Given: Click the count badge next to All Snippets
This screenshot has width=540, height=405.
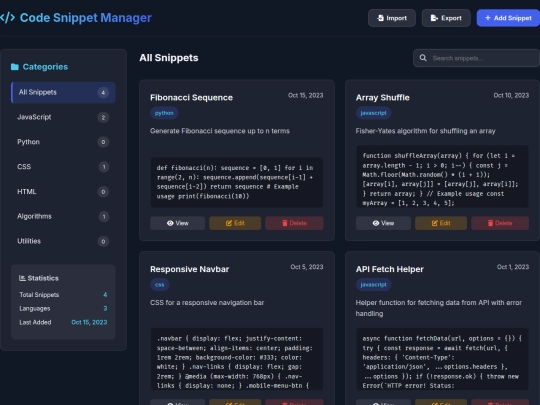Looking at the screenshot, I should pos(103,92).
